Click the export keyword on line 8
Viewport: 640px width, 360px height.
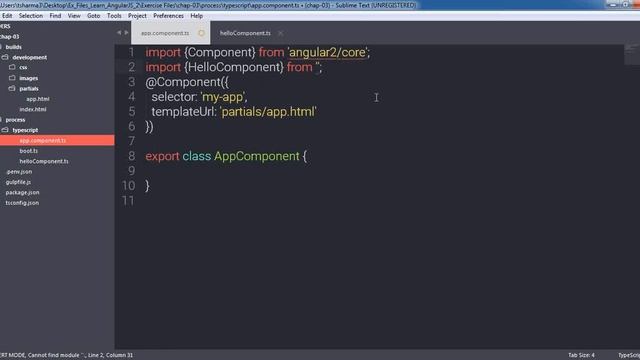tap(162, 156)
